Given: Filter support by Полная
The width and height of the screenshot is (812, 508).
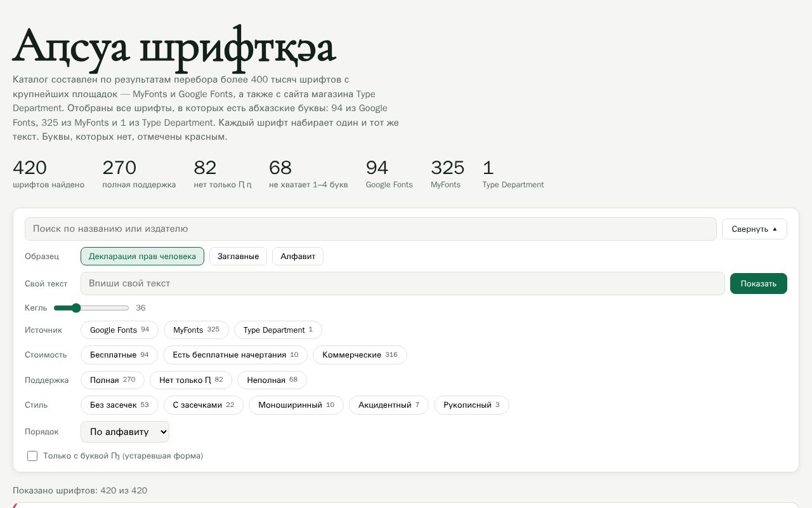Looking at the screenshot, I should coord(112,380).
